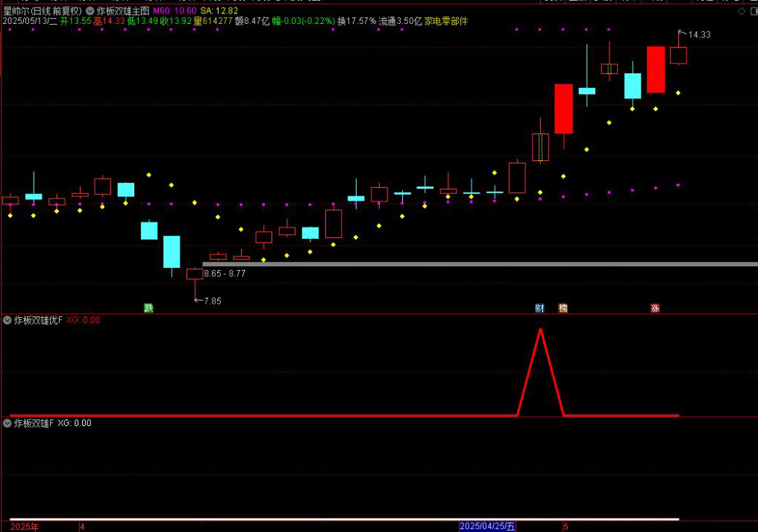Click the blue 财 event marker icon
Viewport: 758px width, 532px height.
coord(539,308)
